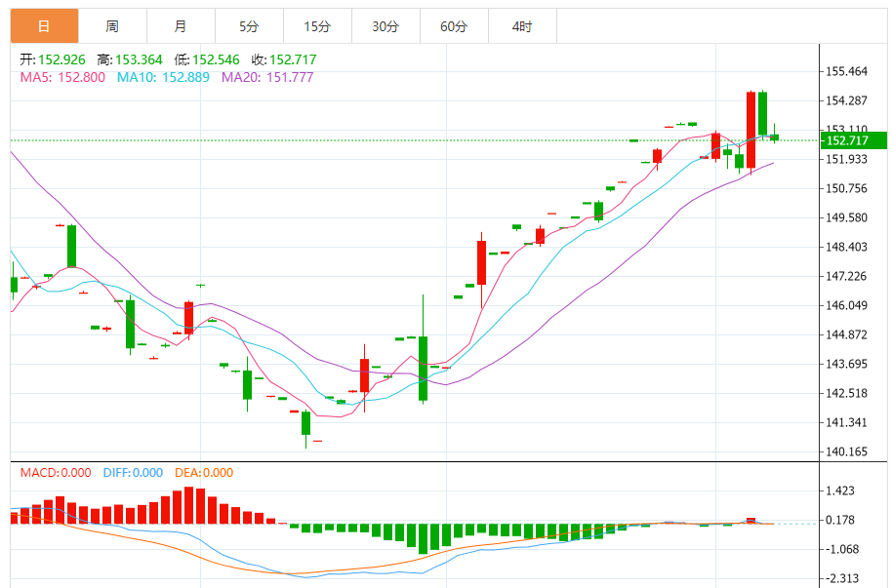Click the 142.518 price axis label

tap(846, 393)
